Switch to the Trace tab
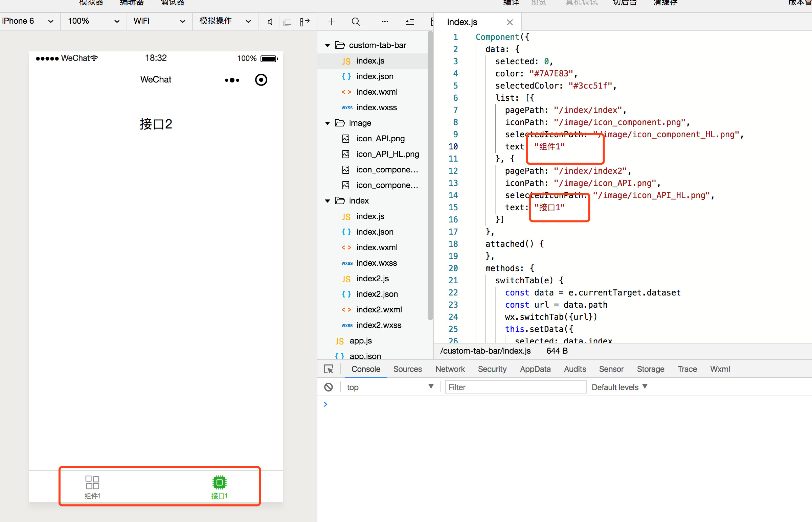812x522 pixels. (687, 369)
